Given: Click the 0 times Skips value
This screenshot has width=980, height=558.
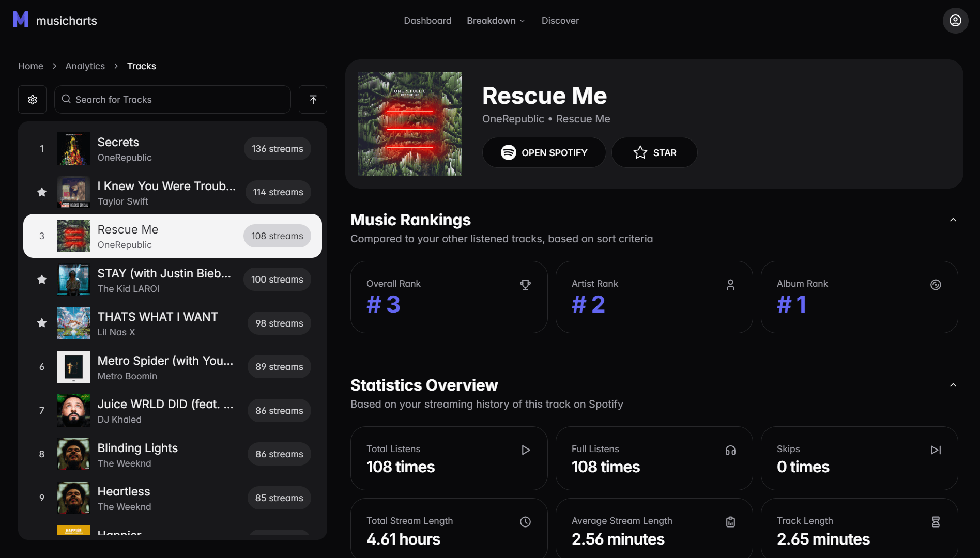Looking at the screenshot, I should 803,467.
